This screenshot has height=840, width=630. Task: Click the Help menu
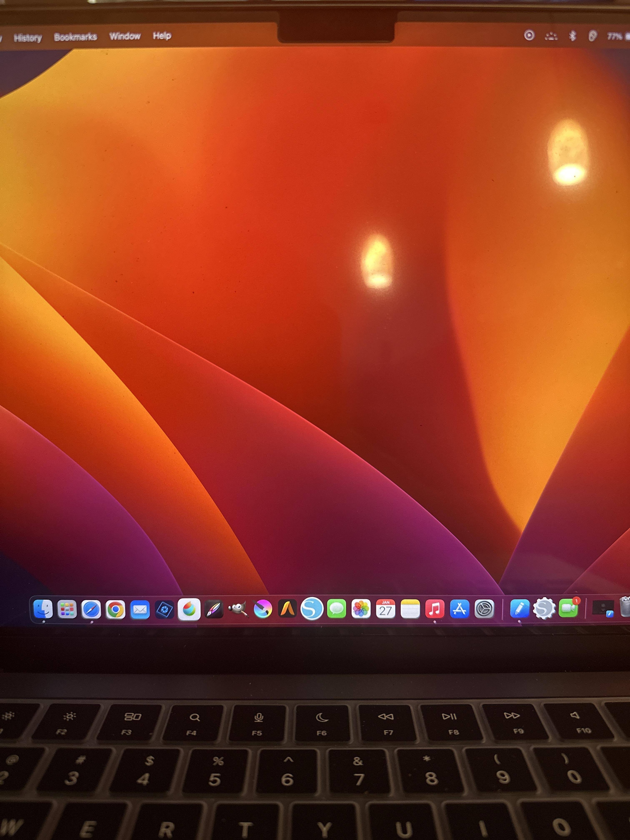click(162, 36)
